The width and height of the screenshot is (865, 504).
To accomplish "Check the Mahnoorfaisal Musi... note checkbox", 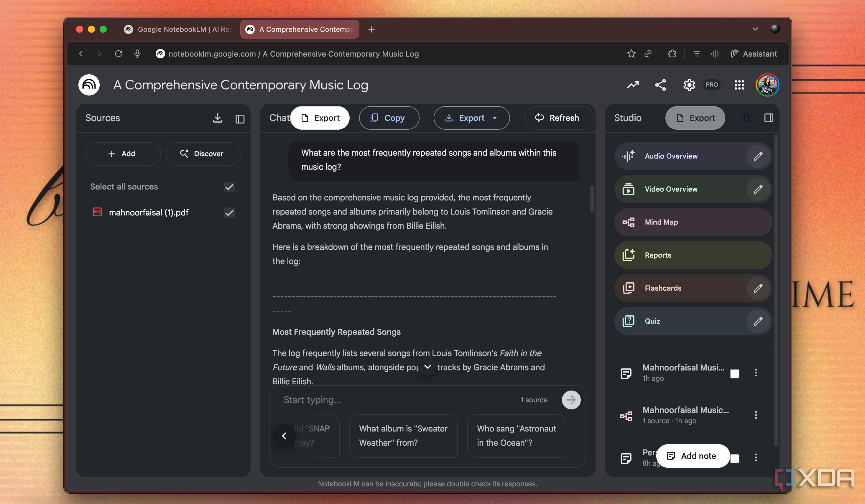I will [x=735, y=374].
